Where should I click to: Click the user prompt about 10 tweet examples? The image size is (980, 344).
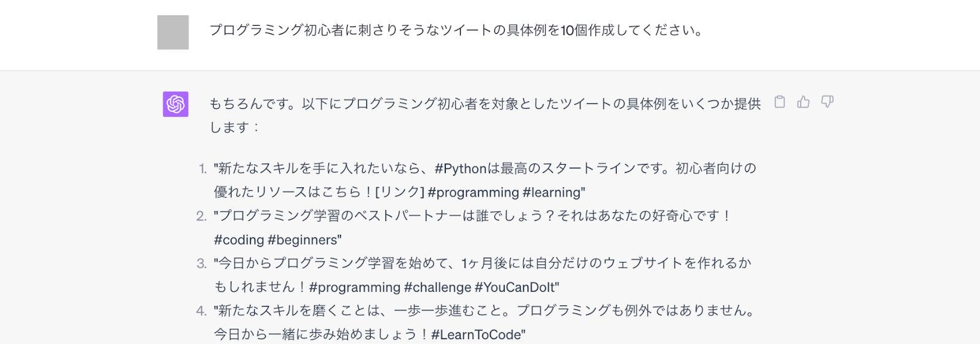456,31
